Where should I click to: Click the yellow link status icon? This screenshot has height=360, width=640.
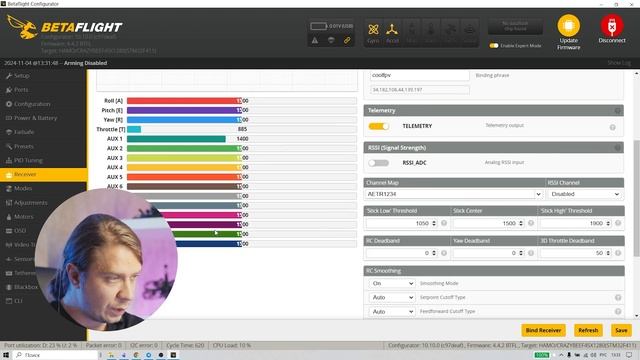(x=347, y=40)
